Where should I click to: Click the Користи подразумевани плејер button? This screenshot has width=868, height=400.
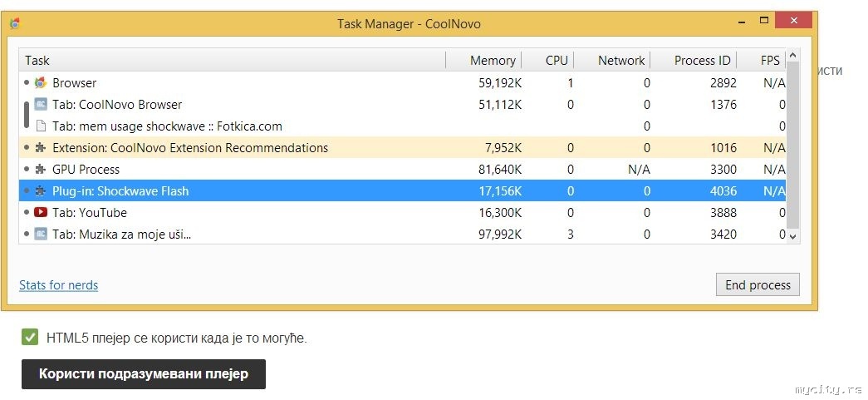(x=144, y=374)
